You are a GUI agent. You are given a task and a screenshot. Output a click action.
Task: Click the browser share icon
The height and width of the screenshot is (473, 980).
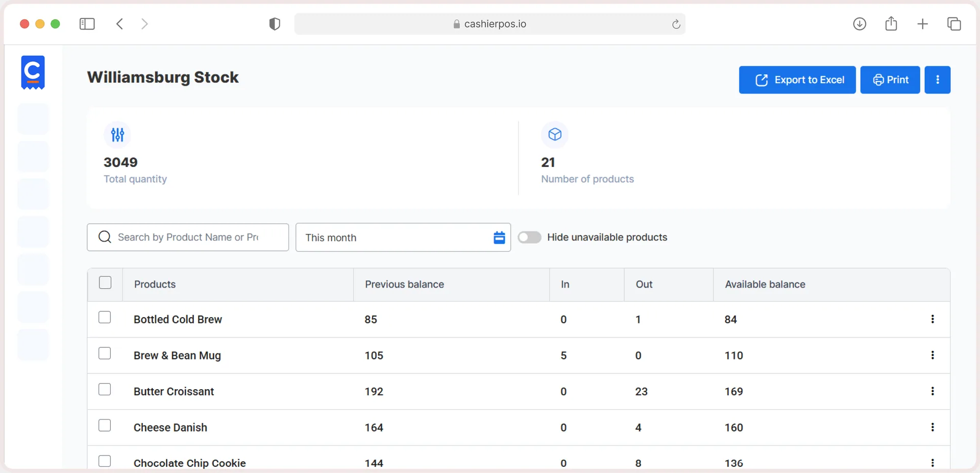[891, 23]
